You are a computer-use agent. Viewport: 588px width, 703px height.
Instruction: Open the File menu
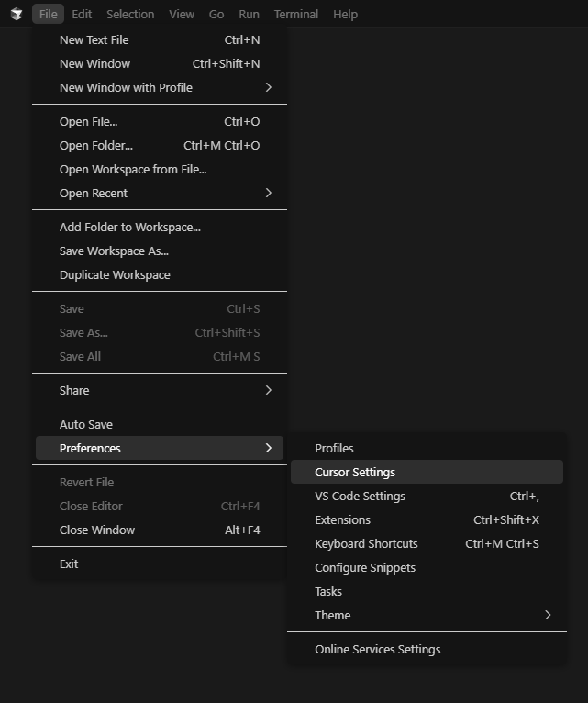(x=48, y=15)
